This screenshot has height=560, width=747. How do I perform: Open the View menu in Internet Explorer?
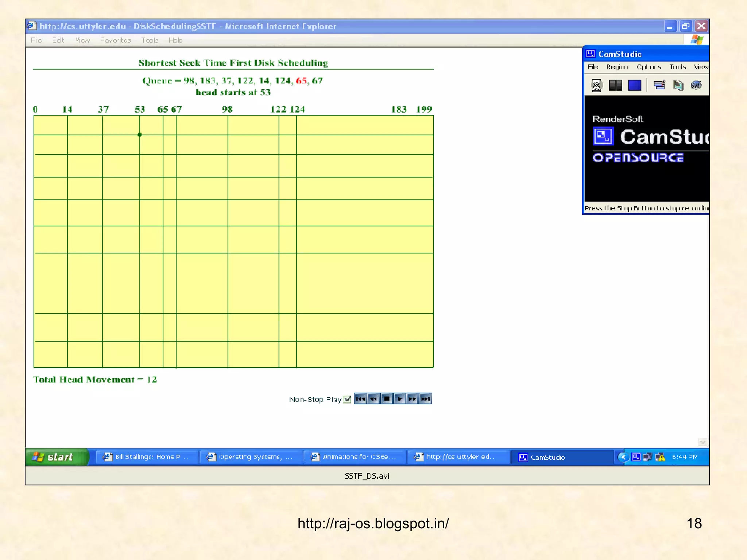pos(82,40)
